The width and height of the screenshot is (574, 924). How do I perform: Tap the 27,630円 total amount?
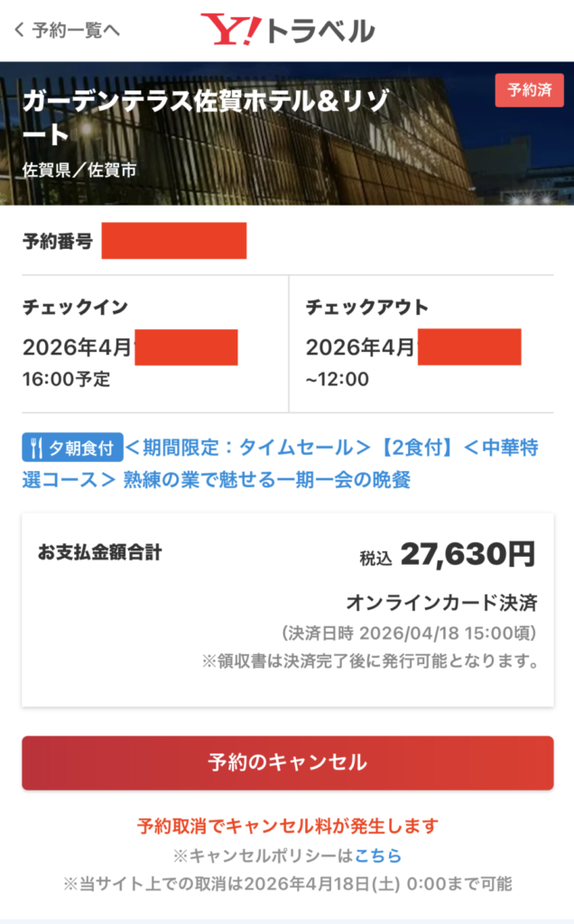(x=468, y=554)
